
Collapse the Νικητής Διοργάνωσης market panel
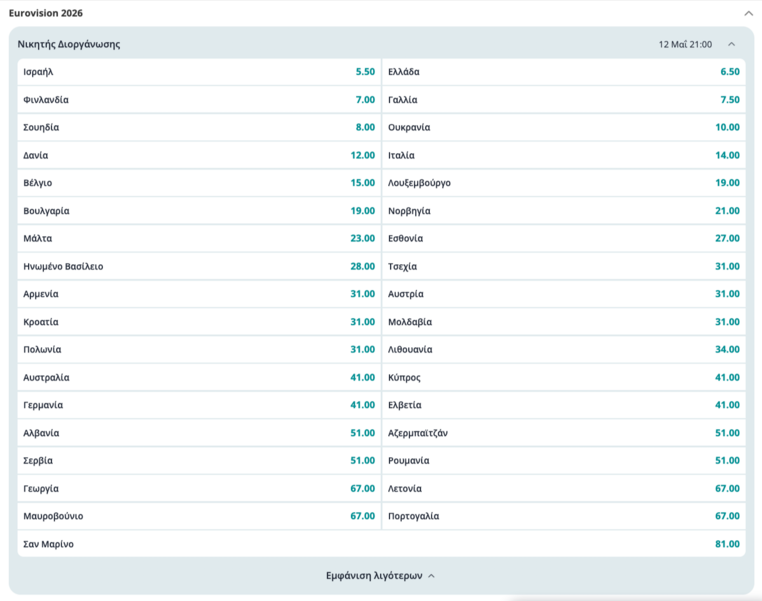pyautogui.click(x=731, y=44)
